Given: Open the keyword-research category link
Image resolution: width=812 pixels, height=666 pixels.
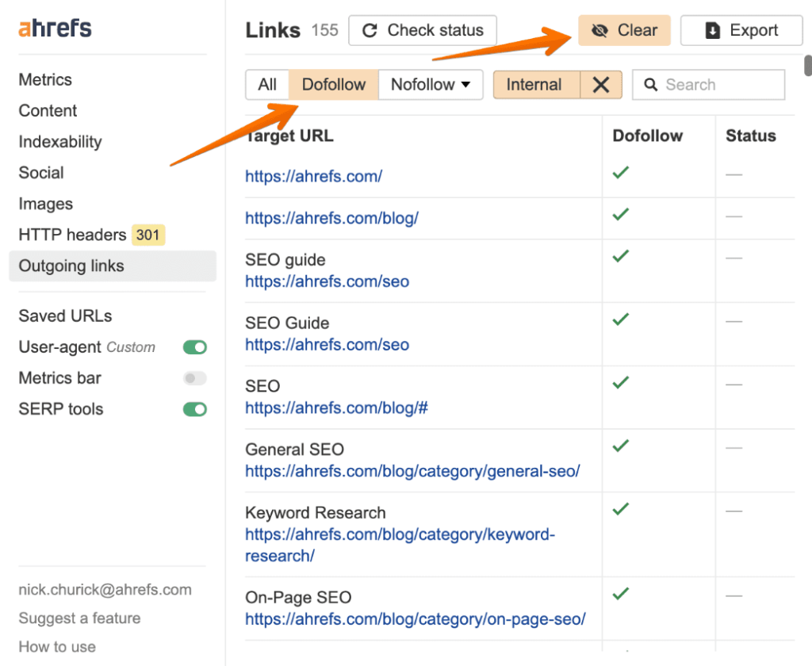Looking at the screenshot, I should (x=400, y=545).
